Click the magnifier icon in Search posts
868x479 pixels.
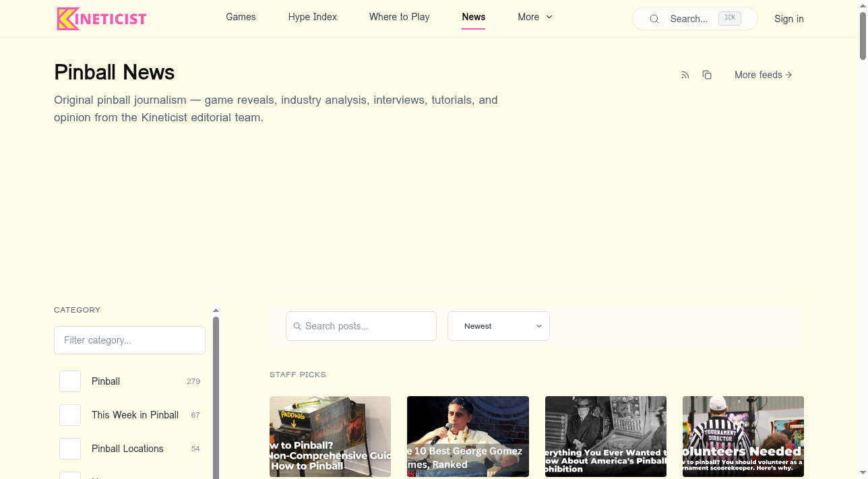pyautogui.click(x=297, y=326)
